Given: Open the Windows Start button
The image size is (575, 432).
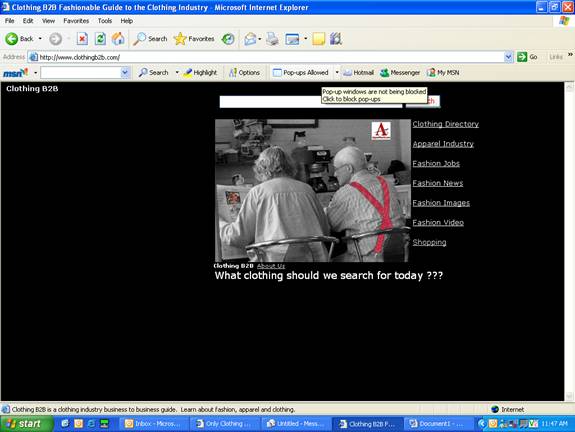Looking at the screenshot, I should [x=26, y=424].
